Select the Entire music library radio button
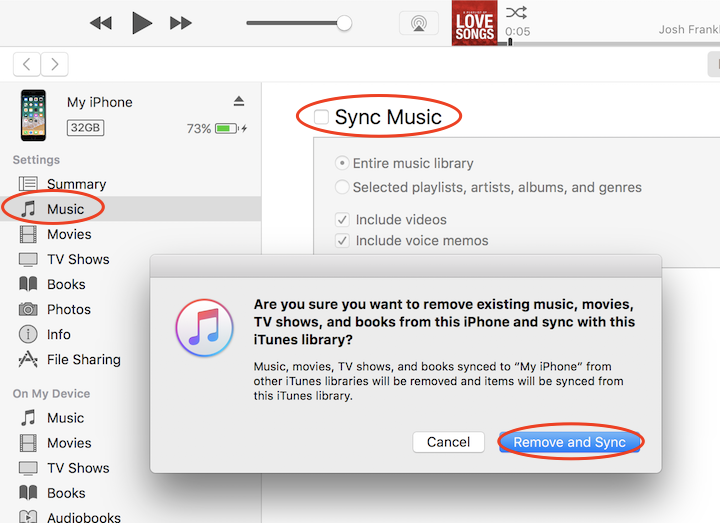Image resolution: width=720 pixels, height=523 pixels. tap(342, 163)
